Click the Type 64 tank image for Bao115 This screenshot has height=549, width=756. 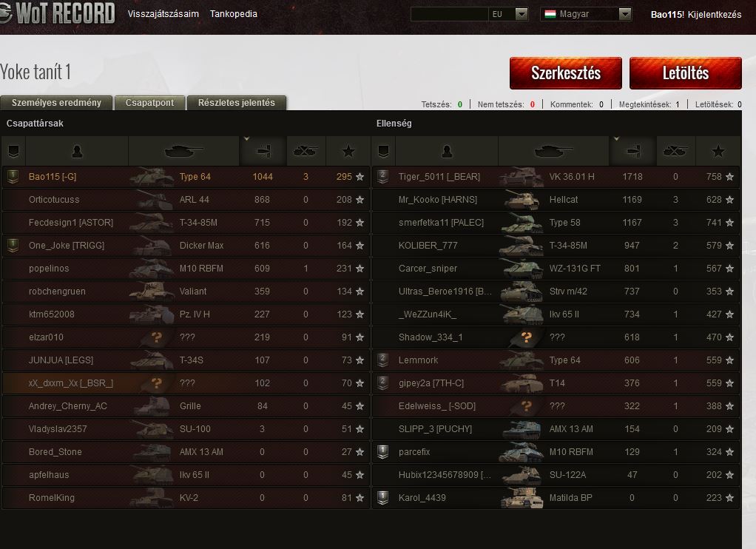click(x=152, y=177)
